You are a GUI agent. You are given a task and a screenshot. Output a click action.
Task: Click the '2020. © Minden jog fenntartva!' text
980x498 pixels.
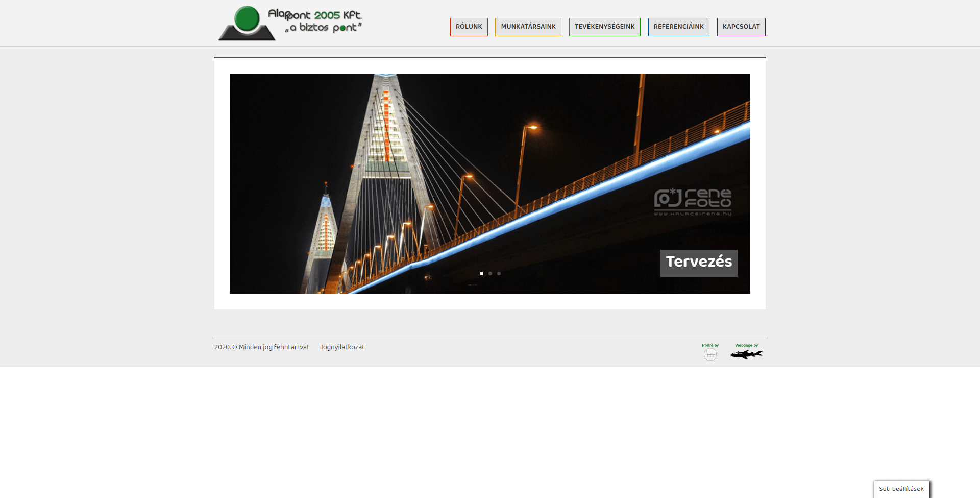[261, 347]
